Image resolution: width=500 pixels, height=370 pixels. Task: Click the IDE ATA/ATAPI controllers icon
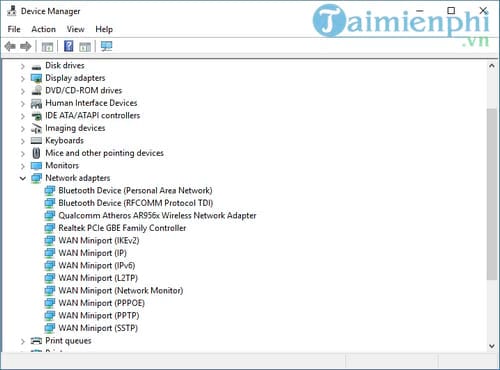[x=36, y=116]
